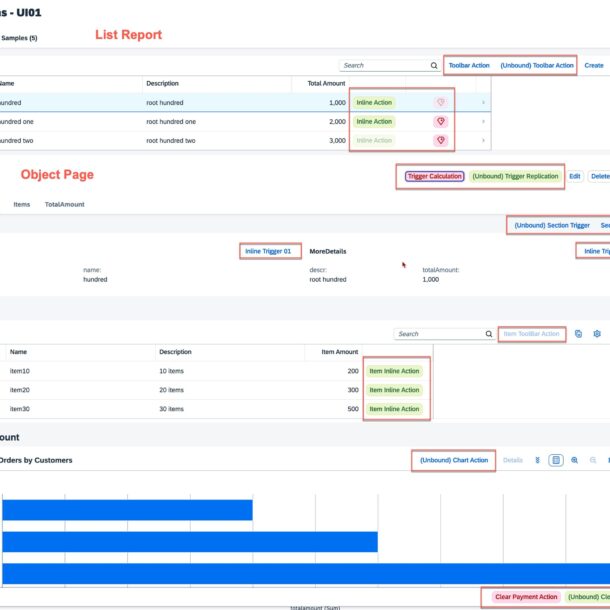
Task: Click the Item Amount column header
Action: tap(340, 352)
